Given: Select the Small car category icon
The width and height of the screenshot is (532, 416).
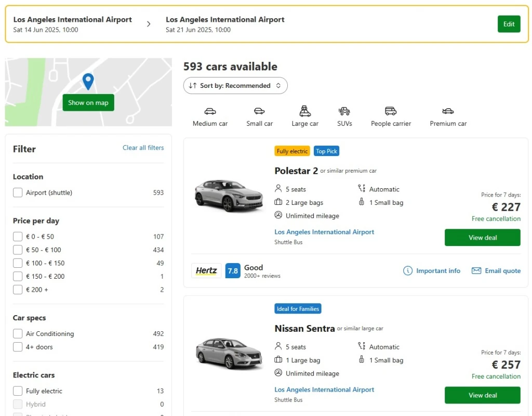Looking at the screenshot, I should (x=259, y=112).
